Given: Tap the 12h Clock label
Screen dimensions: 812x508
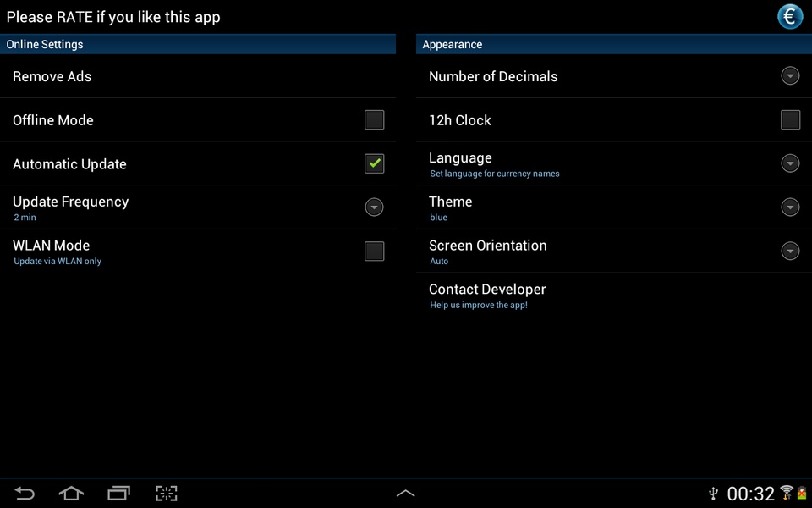Looking at the screenshot, I should point(460,120).
